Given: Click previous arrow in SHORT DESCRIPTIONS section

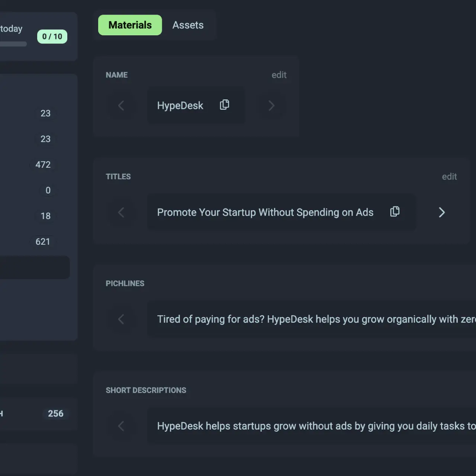Looking at the screenshot, I should (x=121, y=426).
